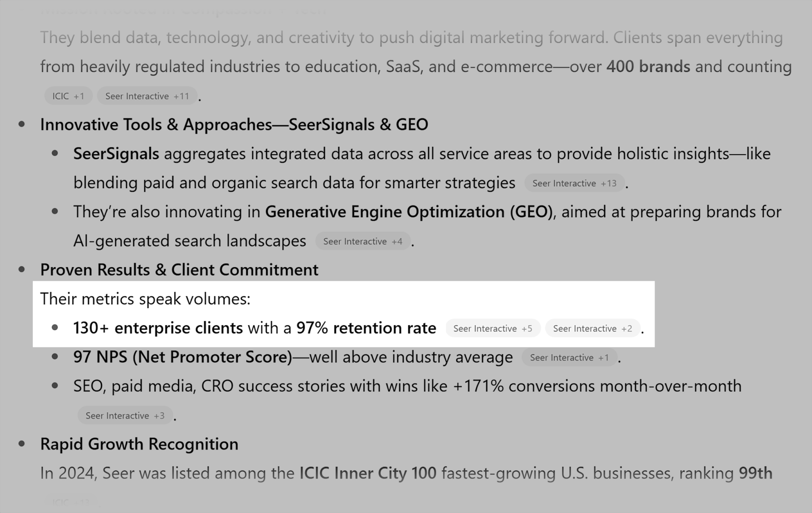Click the bold "ICIC Inner City 100" text

368,473
